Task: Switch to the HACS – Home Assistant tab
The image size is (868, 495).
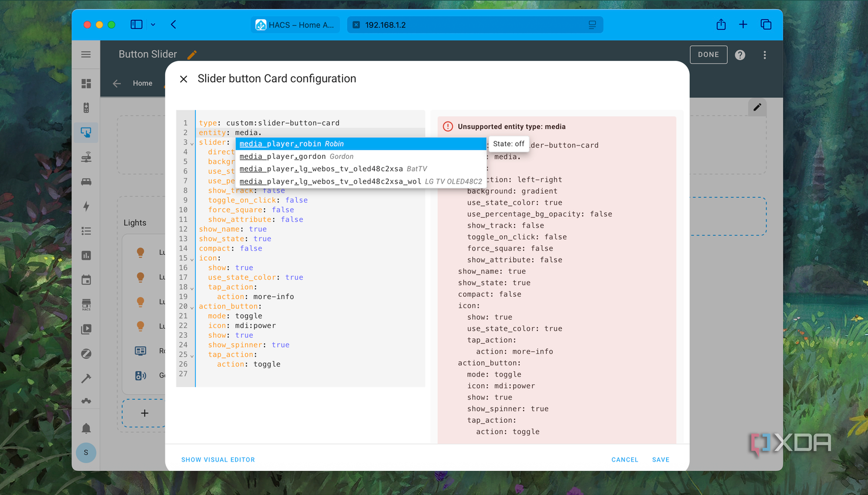Action: (295, 25)
